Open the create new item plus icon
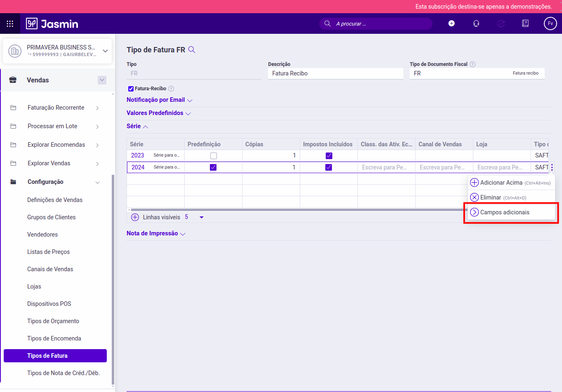Screen dimensions: 562x392 (x=451, y=23)
